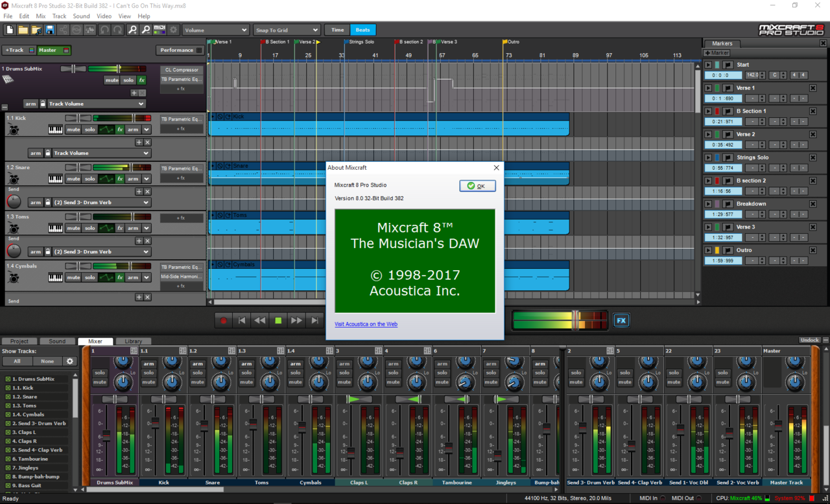This screenshot has width=830, height=504.
Task: Create a new project with the toolbar icon
Action: tap(10, 30)
